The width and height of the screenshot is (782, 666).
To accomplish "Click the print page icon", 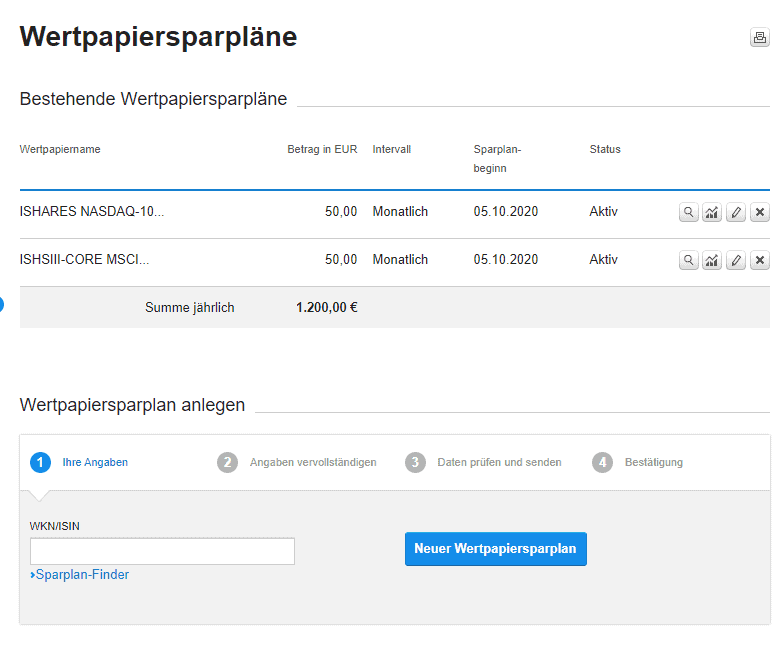I will [x=759, y=38].
